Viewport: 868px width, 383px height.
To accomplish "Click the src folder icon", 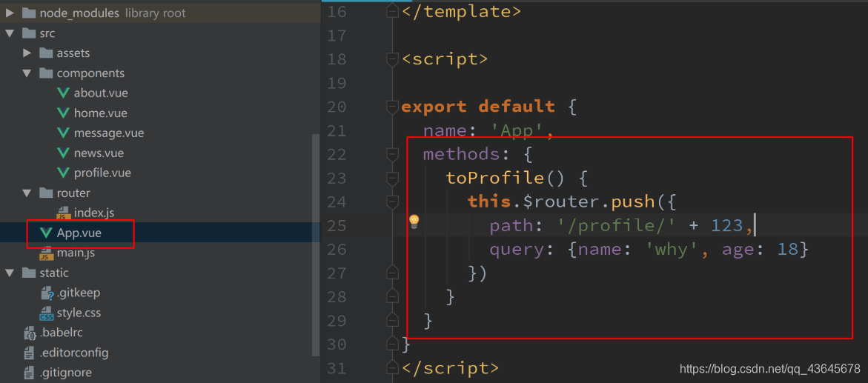I will [x=29, y=33].
